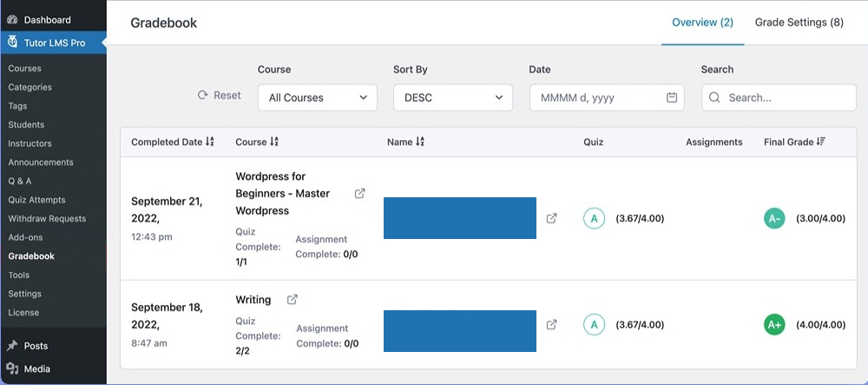
Task: Click the Tutor LMS Pro logo icon
Action: click(12, 42)
